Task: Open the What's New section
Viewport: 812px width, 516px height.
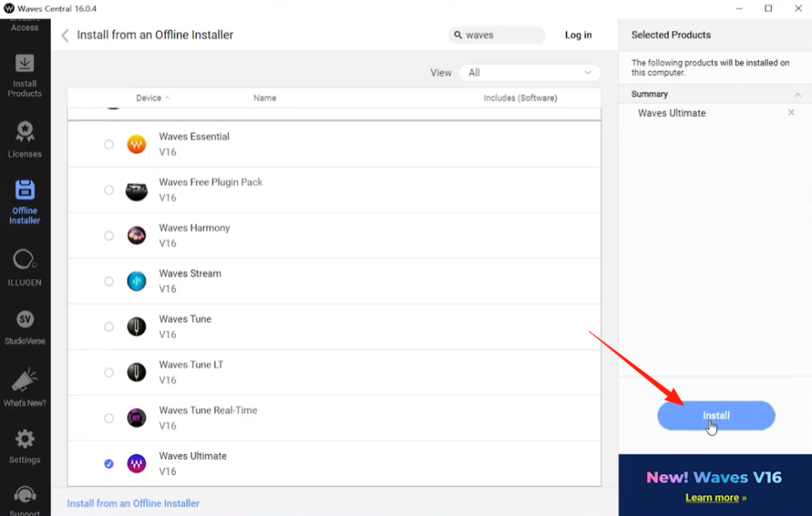Action: 25,387
